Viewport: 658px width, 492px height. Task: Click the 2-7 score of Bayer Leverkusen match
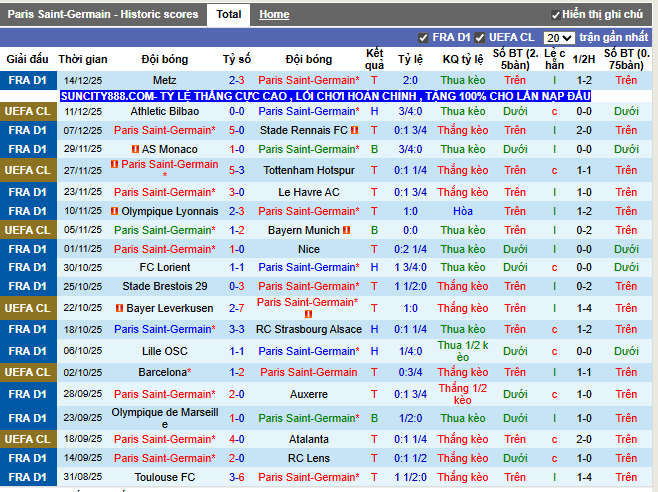click(x=237, y=308)
